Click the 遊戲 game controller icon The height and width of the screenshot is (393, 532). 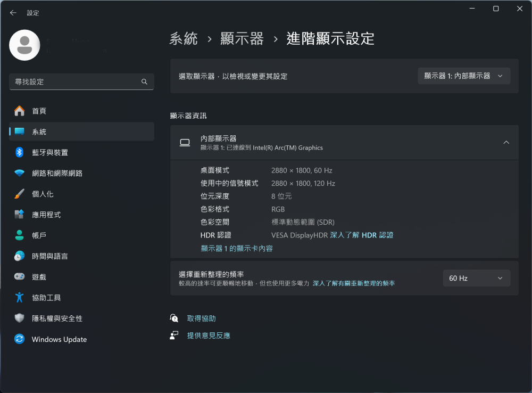click(x=20, y=277)
